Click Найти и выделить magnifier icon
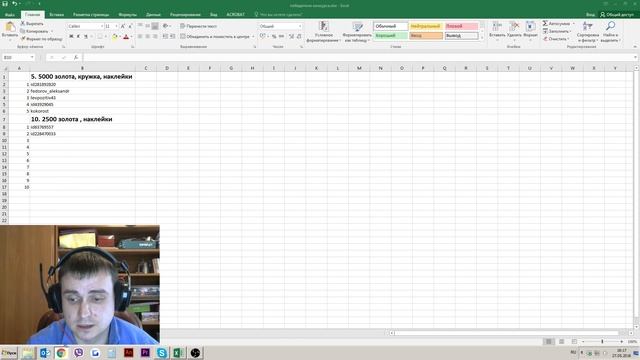Screen dimensions: 640x360 coord(611,27)
